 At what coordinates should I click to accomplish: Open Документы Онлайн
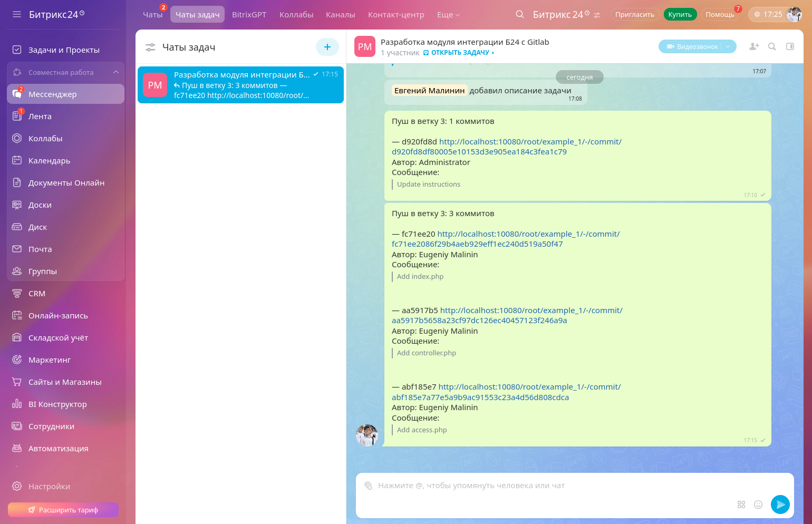[66, 183]
